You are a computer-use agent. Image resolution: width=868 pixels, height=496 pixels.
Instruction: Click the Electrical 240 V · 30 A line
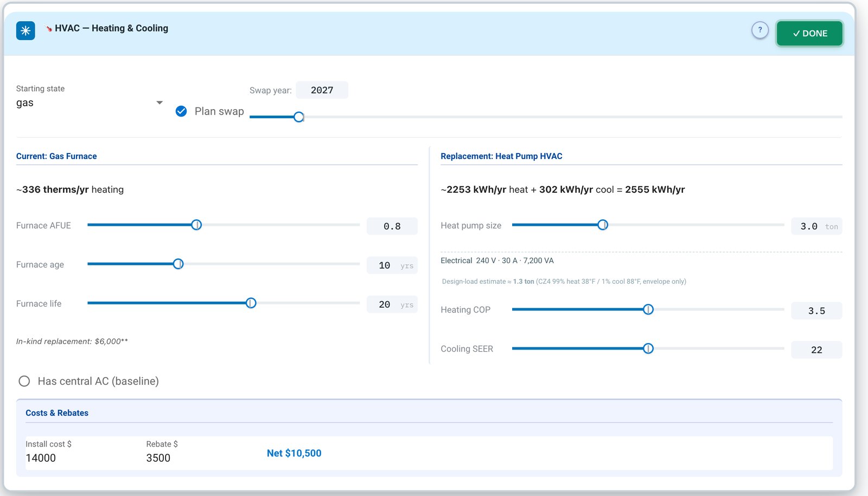(x=497, y=260)
